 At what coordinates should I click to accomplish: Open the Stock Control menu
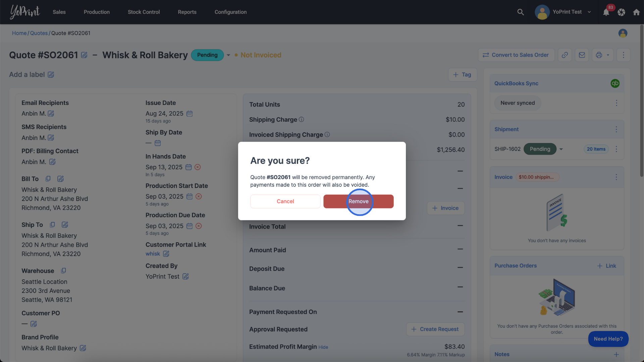144,12
